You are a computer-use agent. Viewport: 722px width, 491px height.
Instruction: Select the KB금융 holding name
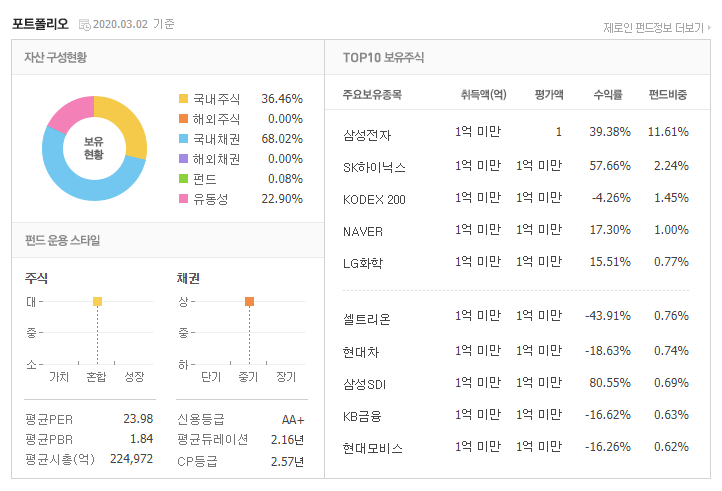tap(362, 417)
